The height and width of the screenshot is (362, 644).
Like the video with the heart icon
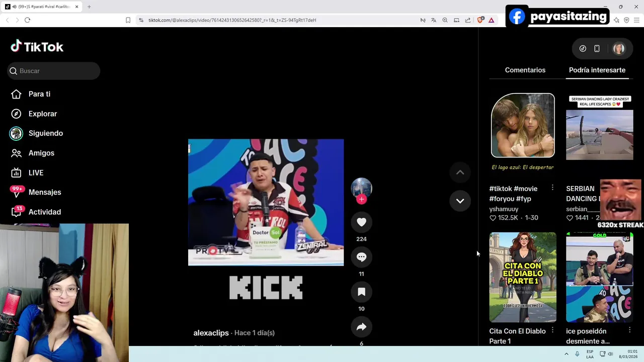tap(361, 222)
